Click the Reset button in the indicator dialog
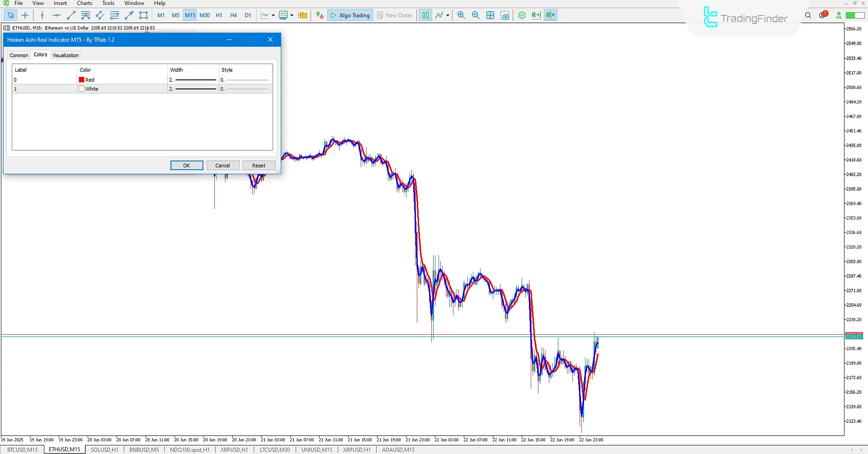The width and height of the screenshot is (868, 454). (259, 165)
